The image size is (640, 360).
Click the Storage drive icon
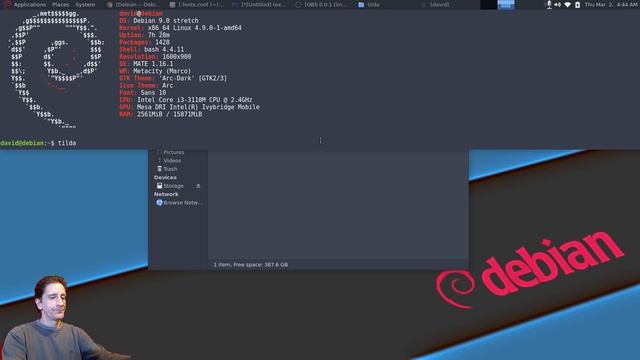[159, 186]
